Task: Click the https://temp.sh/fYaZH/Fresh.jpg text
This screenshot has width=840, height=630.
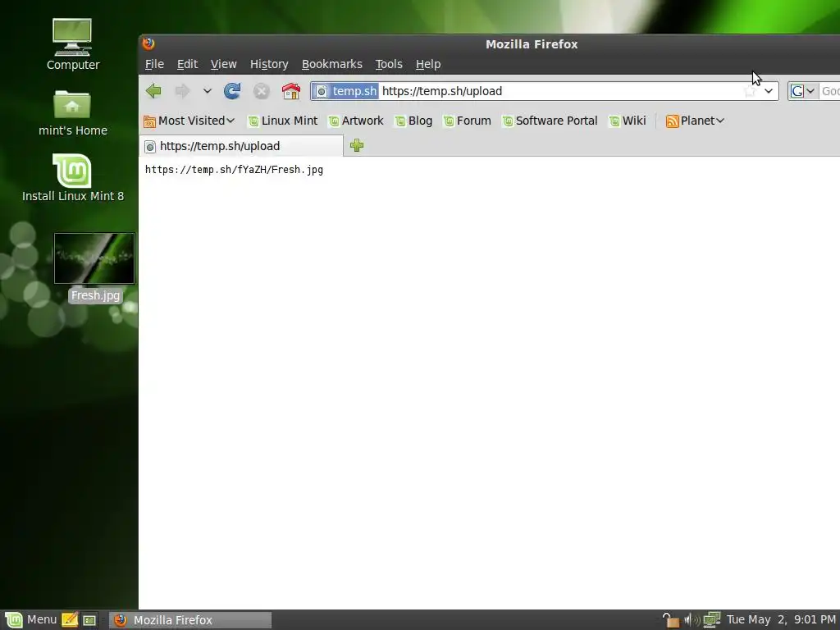Action: pyautogui.click(x=234, y=170)
